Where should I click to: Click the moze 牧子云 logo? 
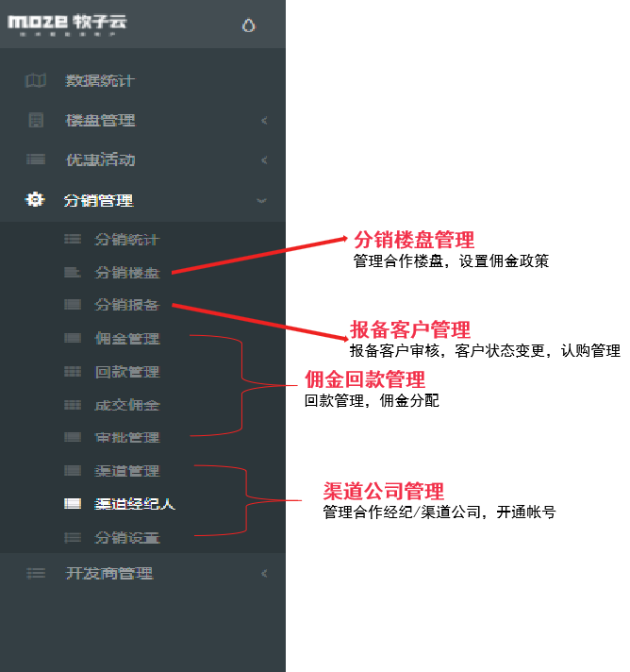point(67,25)
